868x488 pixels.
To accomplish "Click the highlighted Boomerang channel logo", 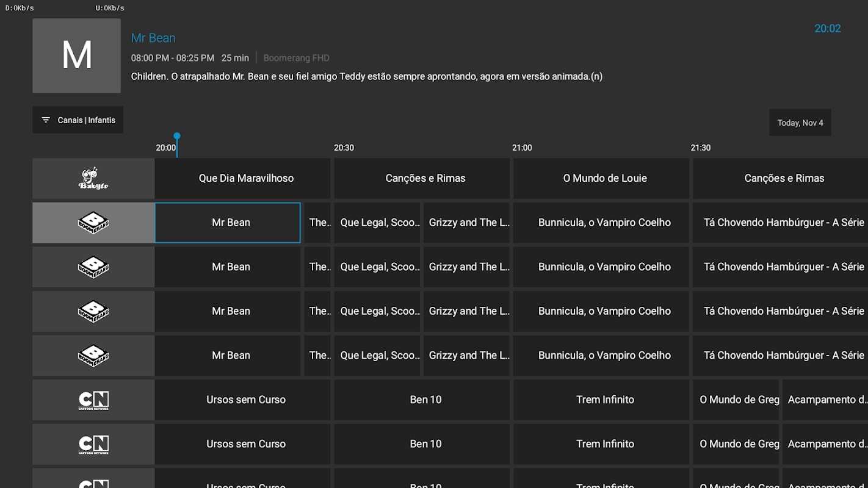I will (93, 223).
